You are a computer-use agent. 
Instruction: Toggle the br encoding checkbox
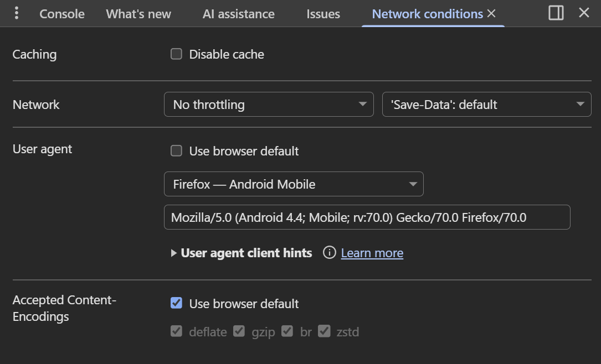click(287, 331)
